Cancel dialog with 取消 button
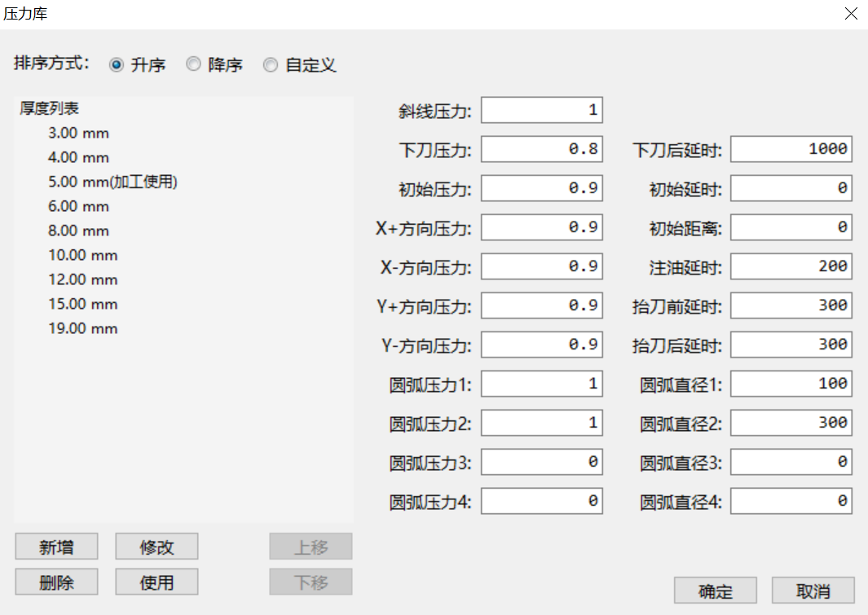The height and width of the screenshot is (615, 868). (x=813, y=591)
